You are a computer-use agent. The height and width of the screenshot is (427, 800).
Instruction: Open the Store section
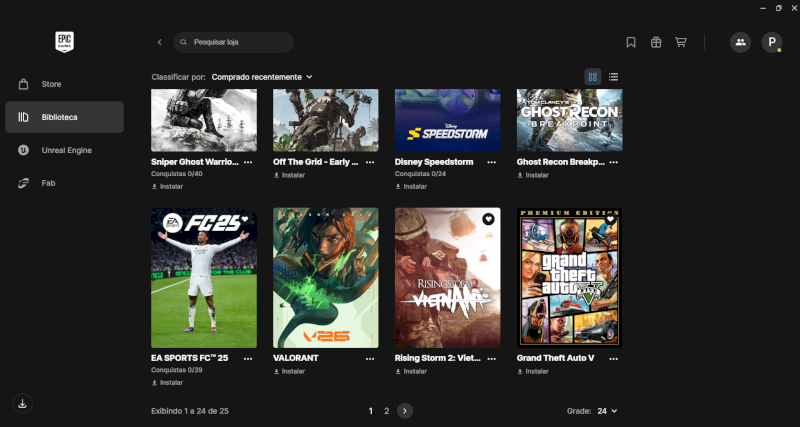[64, 84]
